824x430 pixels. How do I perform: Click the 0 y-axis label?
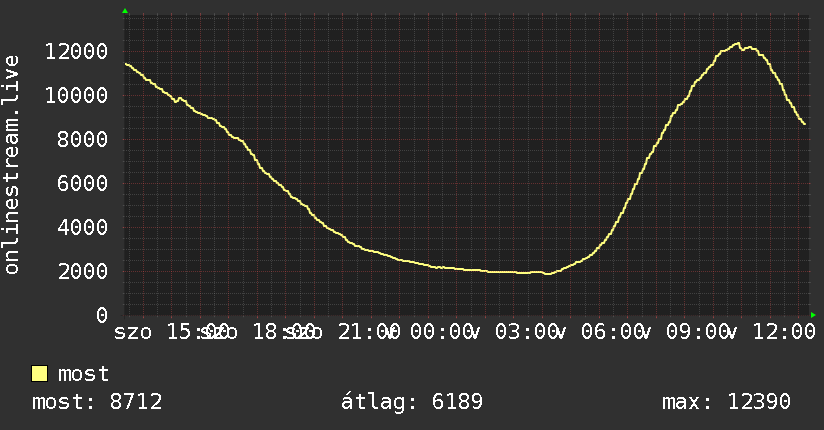[x=102, y=315]
